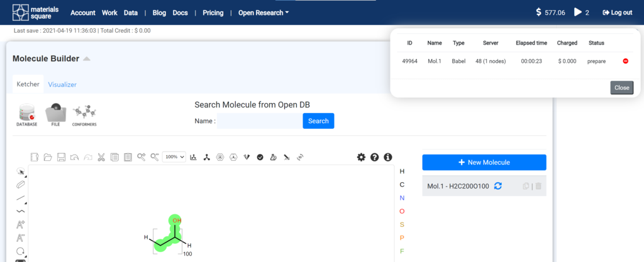Zoom in on the canvas
This screenshot has height=262, width=644.
(142, 157)
